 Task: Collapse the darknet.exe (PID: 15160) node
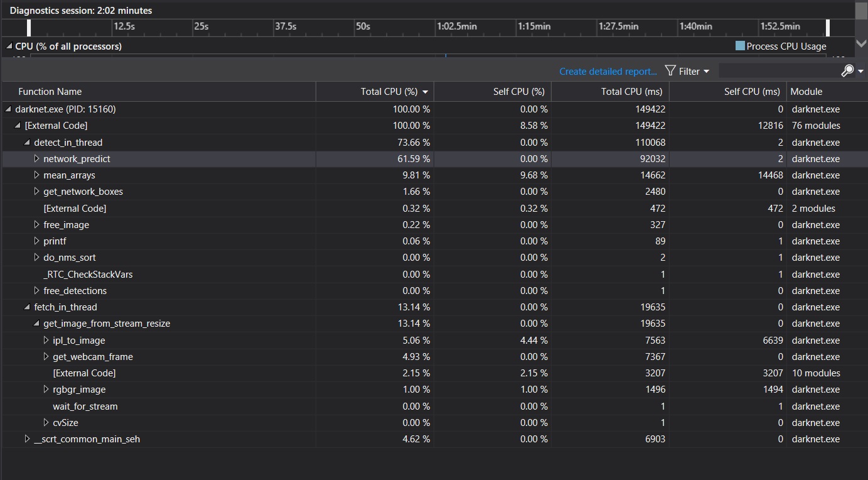(8, 109)
